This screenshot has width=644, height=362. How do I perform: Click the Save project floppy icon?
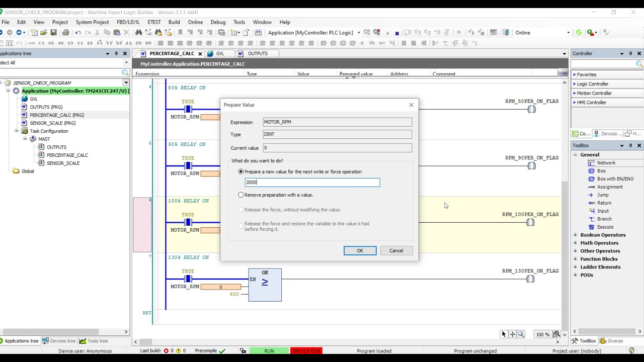[x=53, y=33]
